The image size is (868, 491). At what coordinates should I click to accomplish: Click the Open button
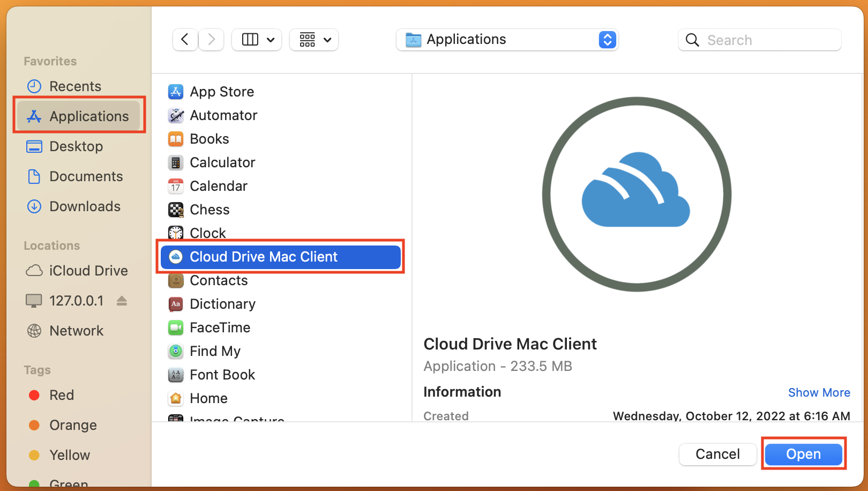click(x=803, y=454)
